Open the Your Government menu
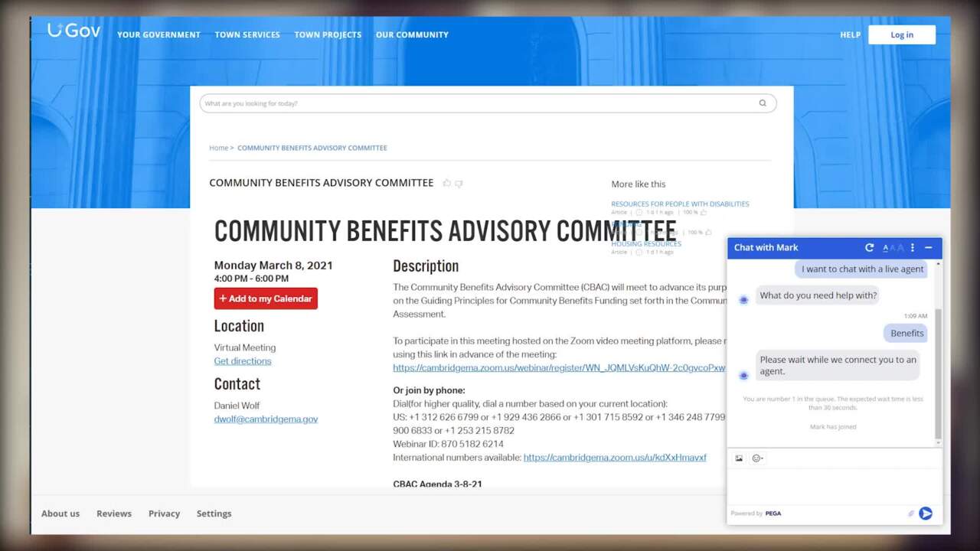The width and height of the screenshot is (980, 551). 158,35
